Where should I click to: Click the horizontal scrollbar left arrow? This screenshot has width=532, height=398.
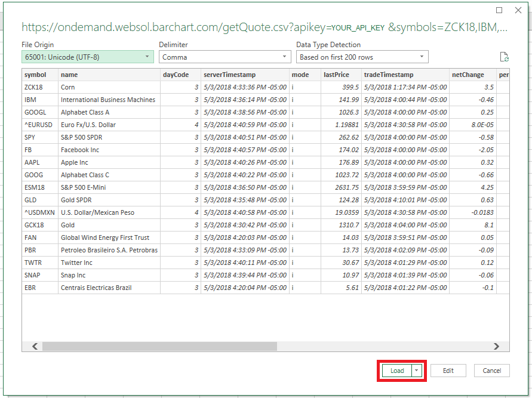[35, 346]
